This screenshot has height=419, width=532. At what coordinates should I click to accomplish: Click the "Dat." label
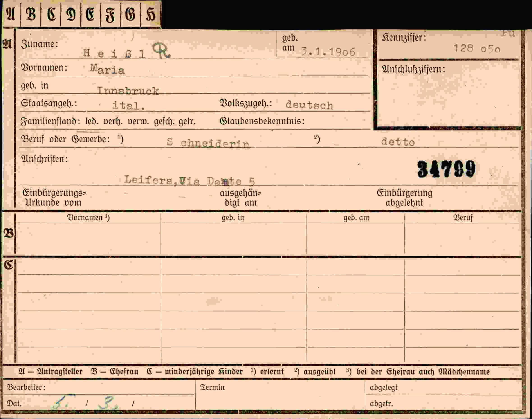tap(14, 403)
